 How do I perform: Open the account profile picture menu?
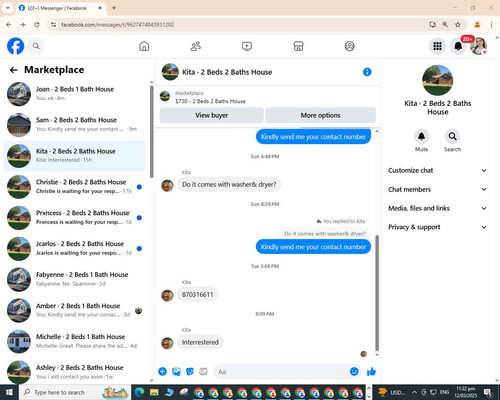[479, 46]
